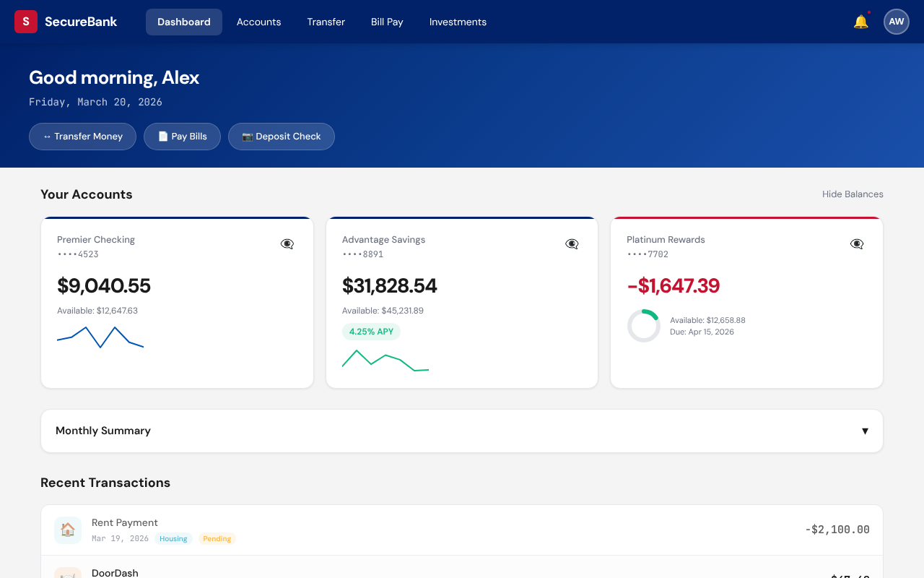Image resolution: width=924 pixels, height=578 pixels.
Task: Navigate to Bill Pay
Action: (x=387, y=22)
